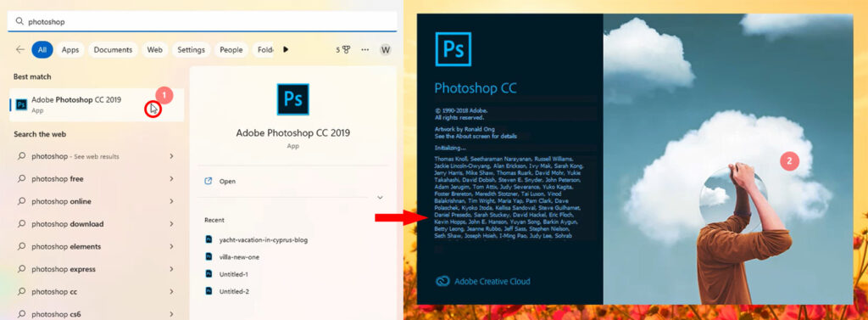Expand the "photoshop download" result chevron
This screenshot has height=320, width=868.
[x=171, y=224]
